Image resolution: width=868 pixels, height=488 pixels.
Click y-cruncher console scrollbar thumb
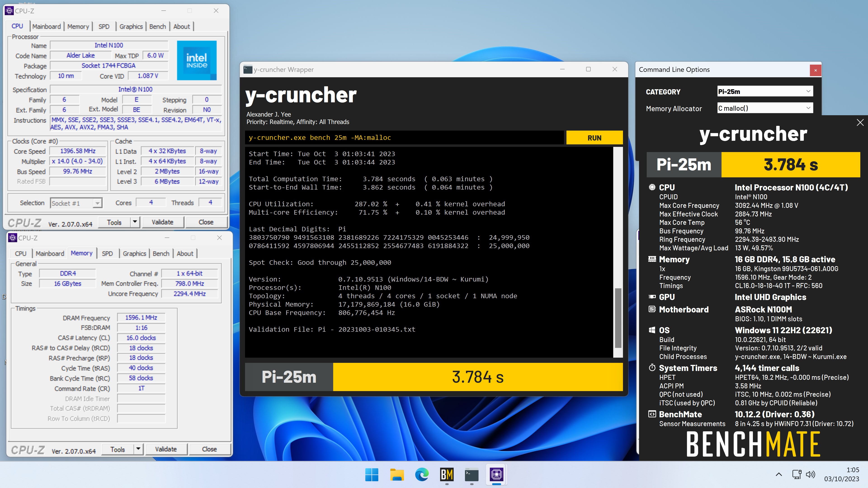coord(618,318)
